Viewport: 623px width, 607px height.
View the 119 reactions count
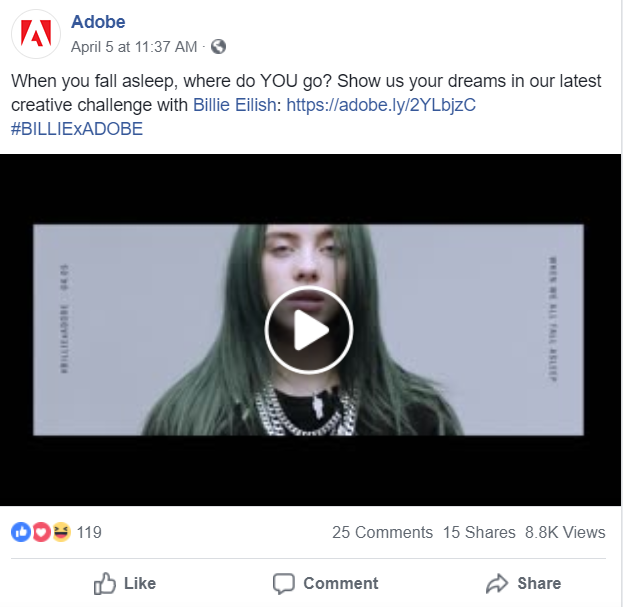click(89, 532)
